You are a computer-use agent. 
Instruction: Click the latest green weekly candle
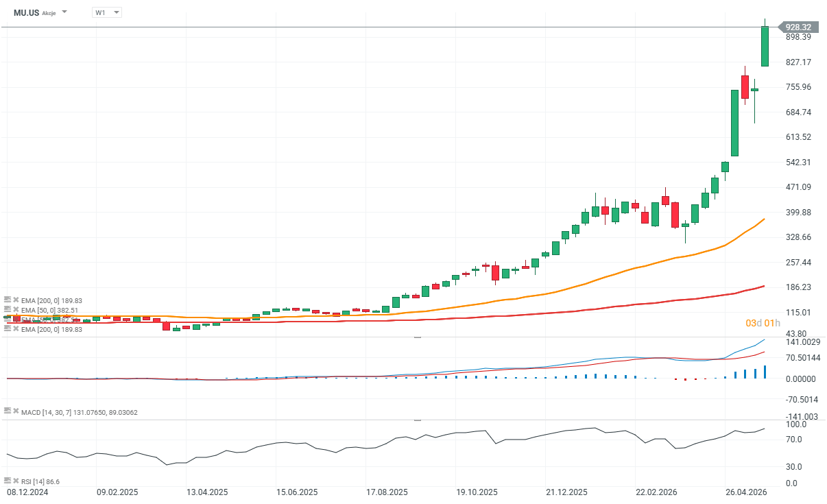coord(765,46)
